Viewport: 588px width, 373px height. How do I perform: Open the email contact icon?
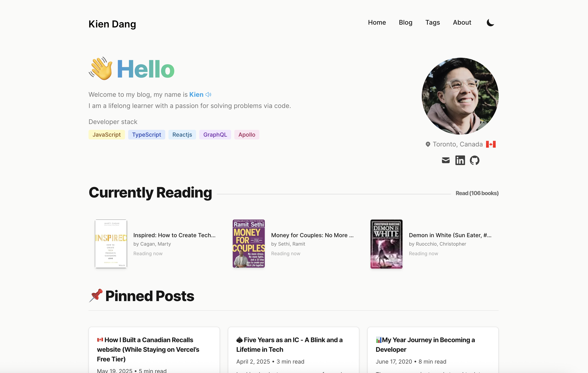tap(445, 160)
